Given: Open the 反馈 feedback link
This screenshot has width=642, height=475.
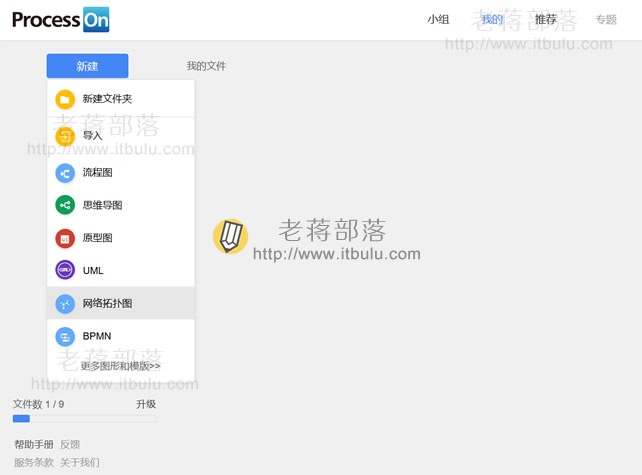Looking at the screenshot, I should click(70, 444).
